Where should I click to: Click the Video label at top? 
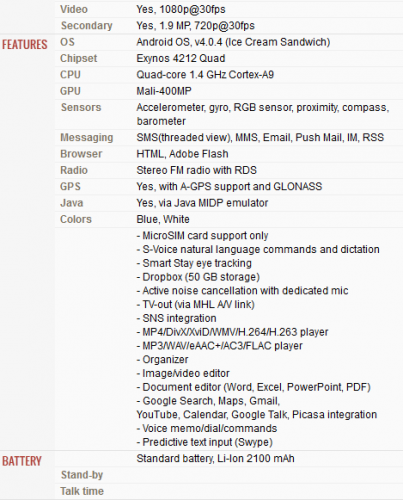[74, 9]
